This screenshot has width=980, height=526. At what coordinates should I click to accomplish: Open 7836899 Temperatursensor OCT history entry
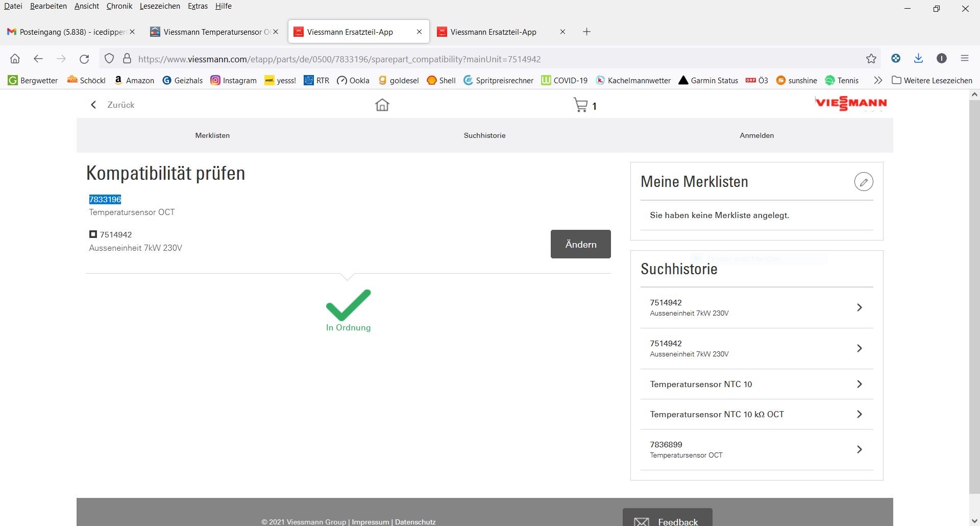tap(757, 449)
